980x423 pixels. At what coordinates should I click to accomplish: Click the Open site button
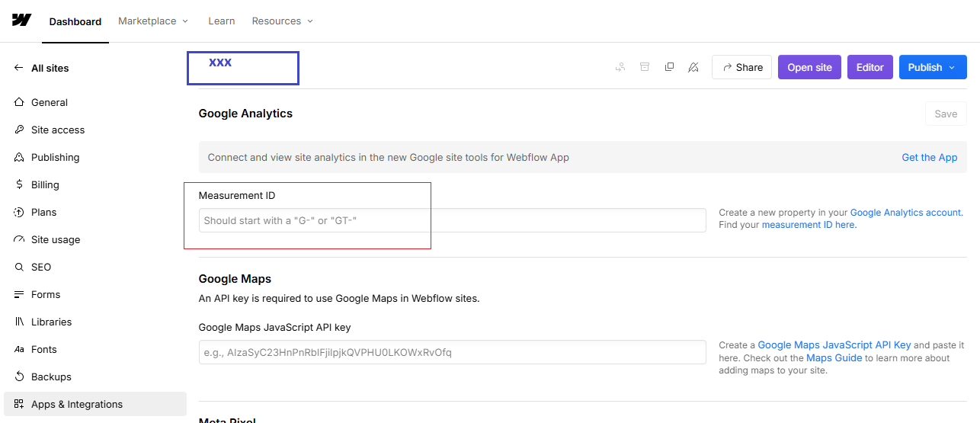click(x=809, y=67)
